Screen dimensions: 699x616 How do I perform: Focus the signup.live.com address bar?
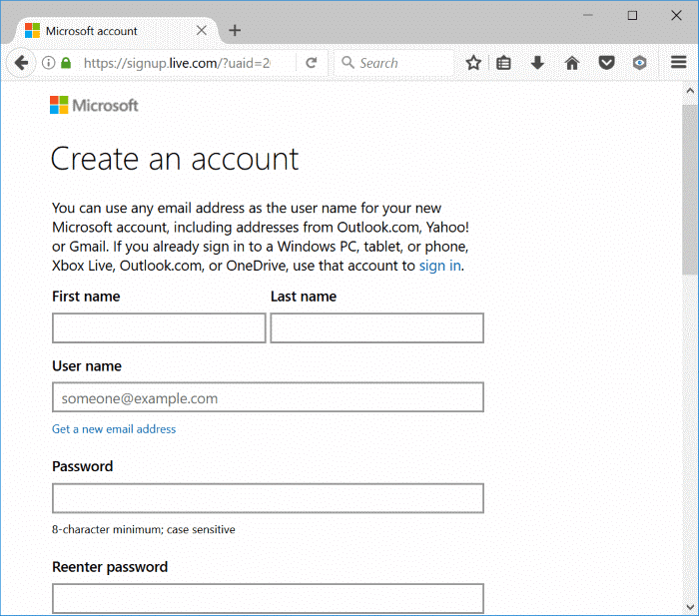pos(177,63)
